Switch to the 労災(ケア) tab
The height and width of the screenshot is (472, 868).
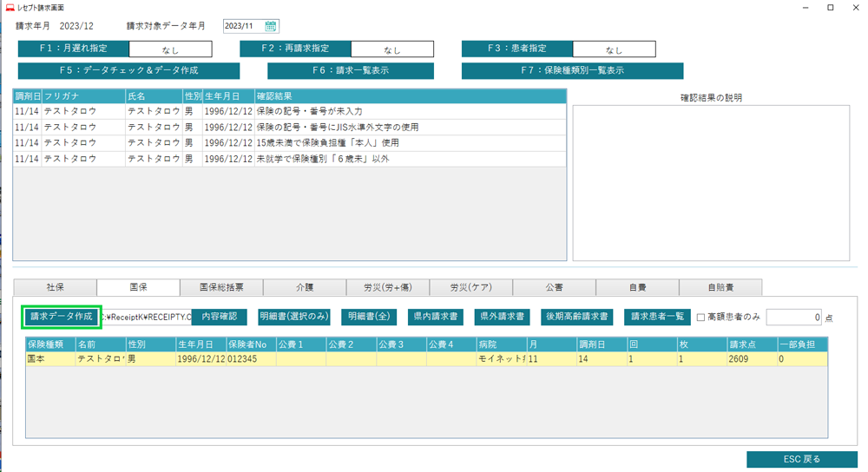(x=471, y=287)
